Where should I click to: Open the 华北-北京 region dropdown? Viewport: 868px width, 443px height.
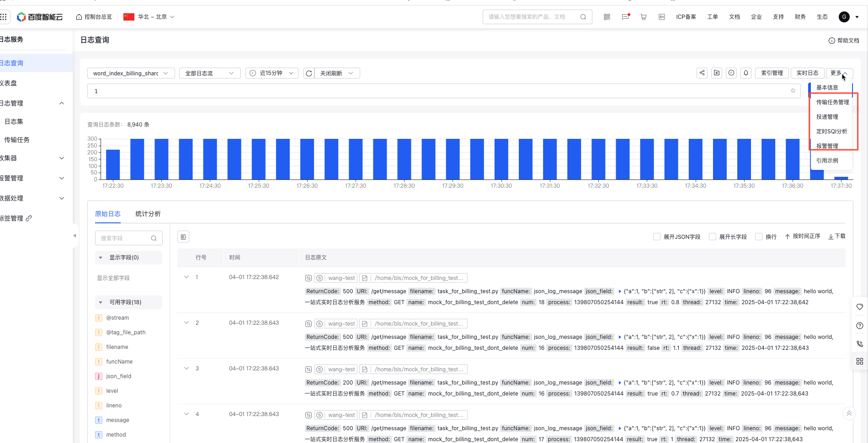coord(149,17)
